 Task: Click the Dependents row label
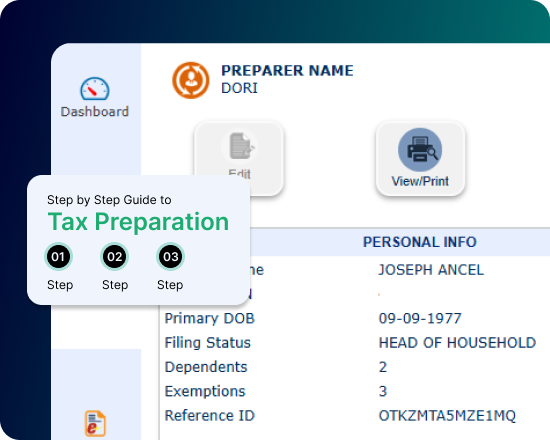pyautogui.click(x=206, y=367)
